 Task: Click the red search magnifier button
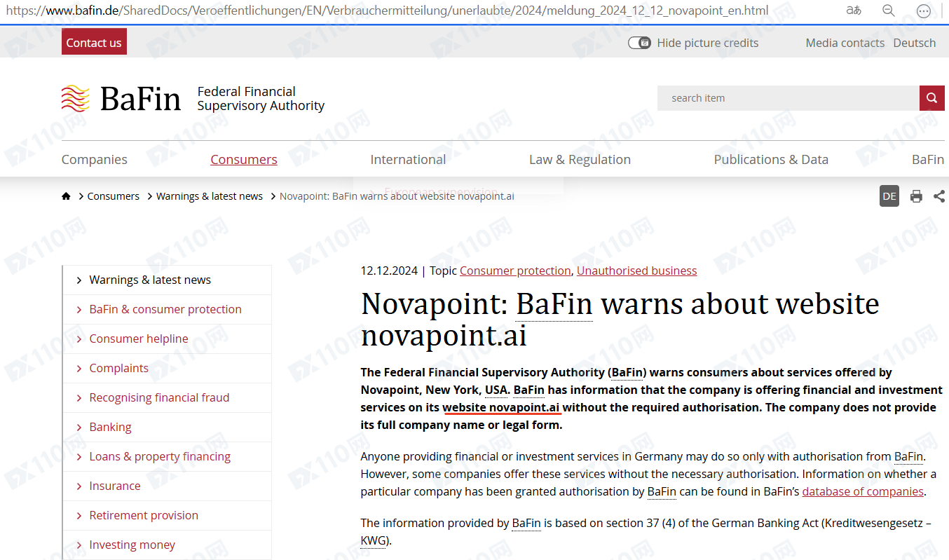931,98
